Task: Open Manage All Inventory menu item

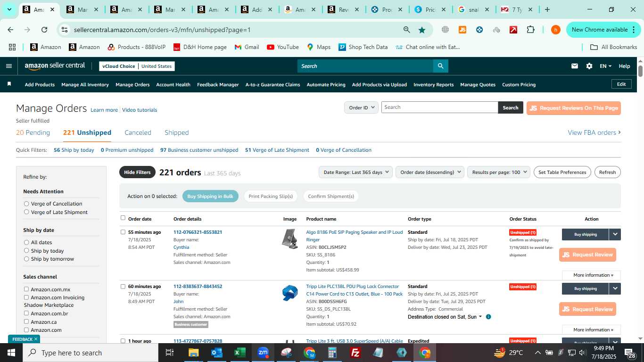Action: coord(85,84)
